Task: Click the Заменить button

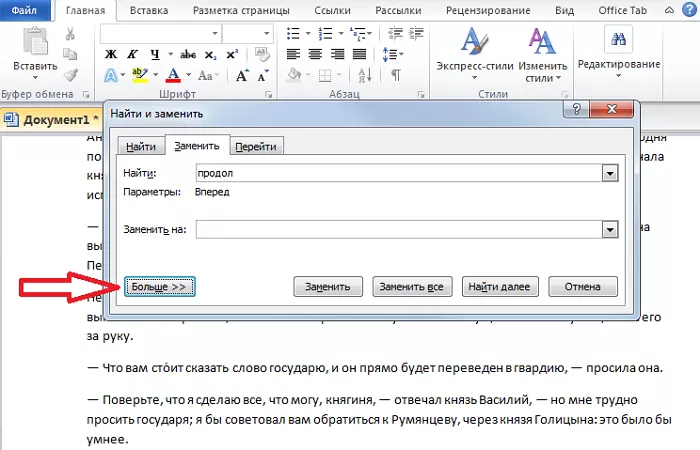Action: (x=328, y=287)
